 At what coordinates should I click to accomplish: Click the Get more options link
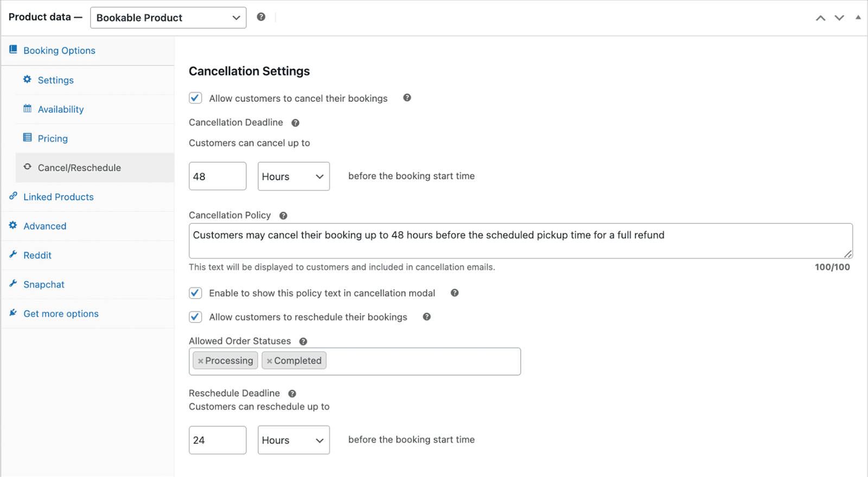pos(61,314)
